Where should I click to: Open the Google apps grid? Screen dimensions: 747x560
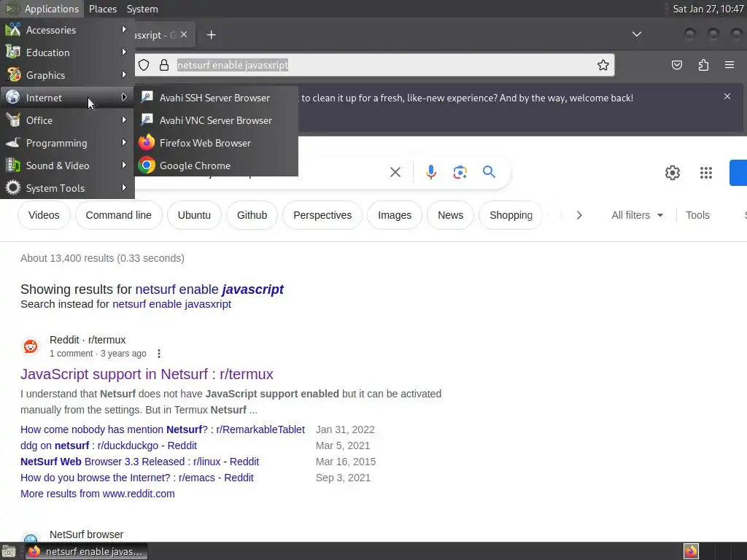[x=706, y=172]
